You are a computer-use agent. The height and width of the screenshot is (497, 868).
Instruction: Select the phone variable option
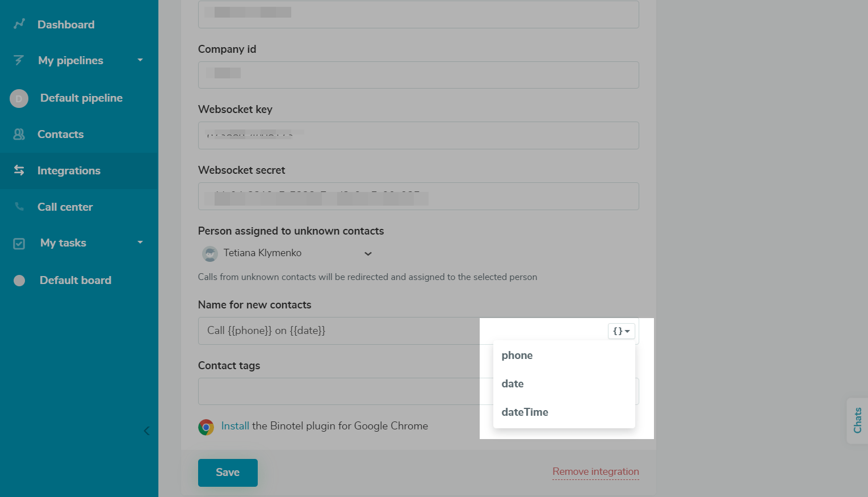[x=517, y=356]
